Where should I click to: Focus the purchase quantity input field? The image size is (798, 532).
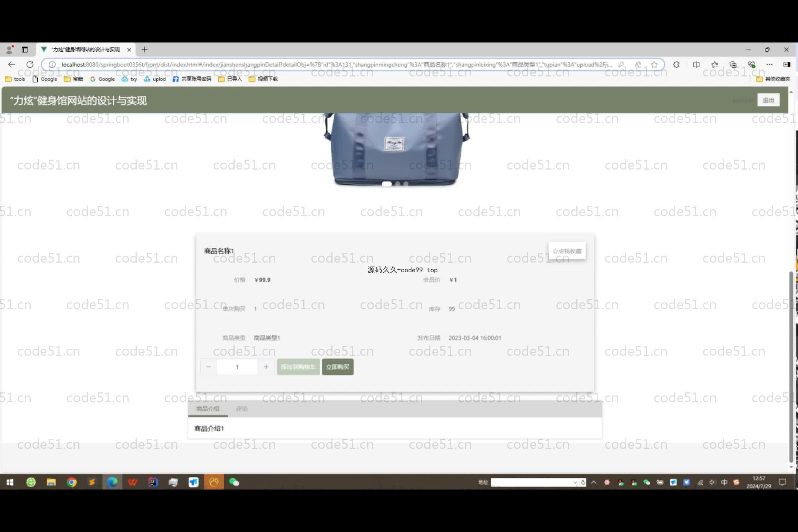[237, 367]
